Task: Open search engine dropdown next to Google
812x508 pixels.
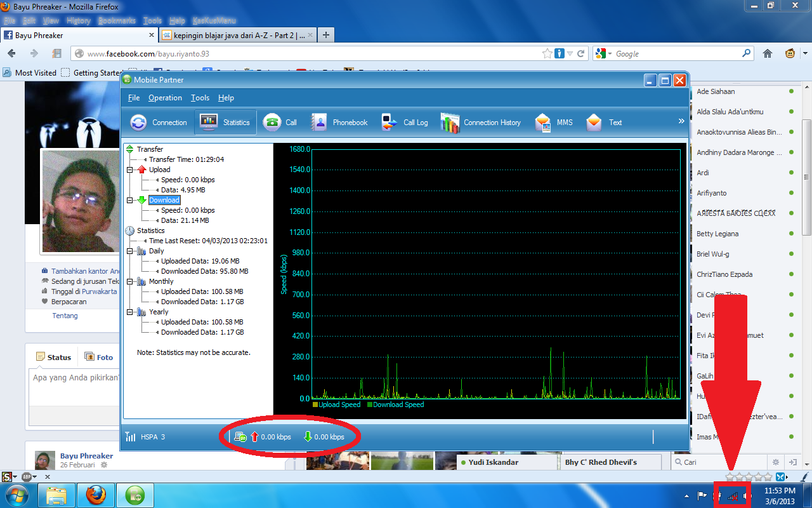Action: [x=609, y=54]
